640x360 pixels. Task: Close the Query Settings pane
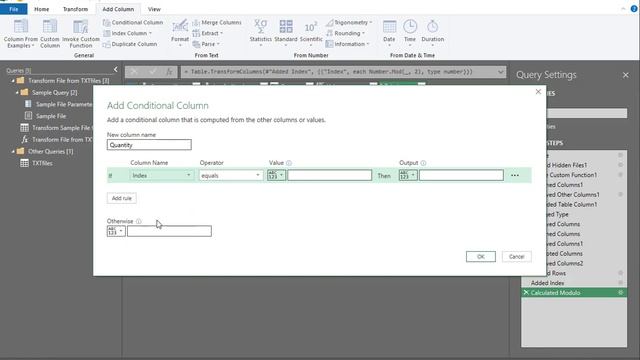pos(626,75)
